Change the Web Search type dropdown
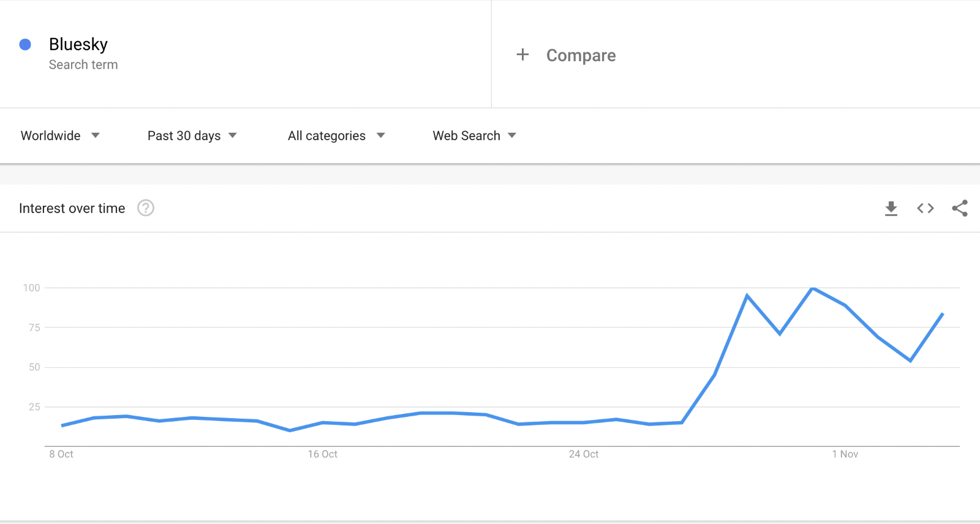The width and height of the screenshot is (980, 524). (x=475, y=135)
